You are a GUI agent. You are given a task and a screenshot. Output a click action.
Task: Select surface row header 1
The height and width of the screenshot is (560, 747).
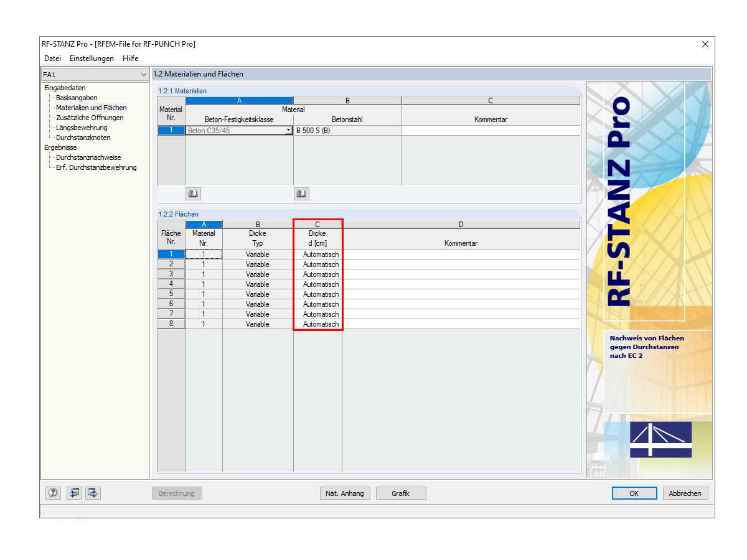click(171, 254)
